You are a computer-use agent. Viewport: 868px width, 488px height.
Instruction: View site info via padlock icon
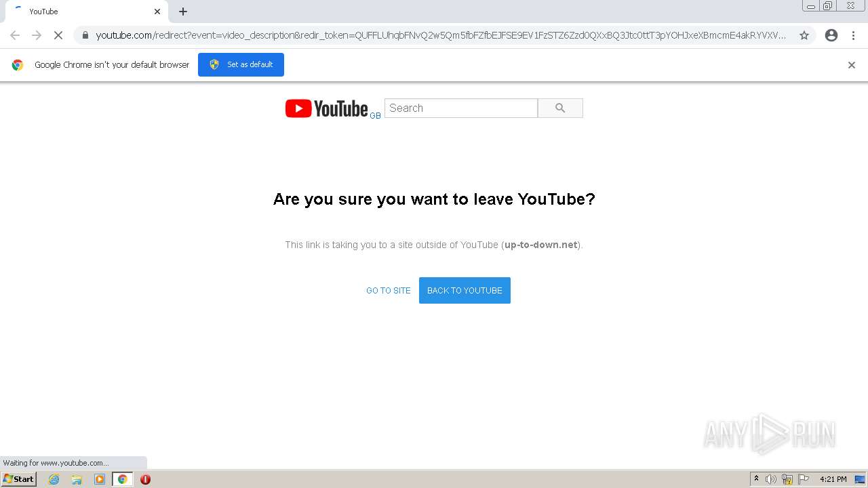85,35
